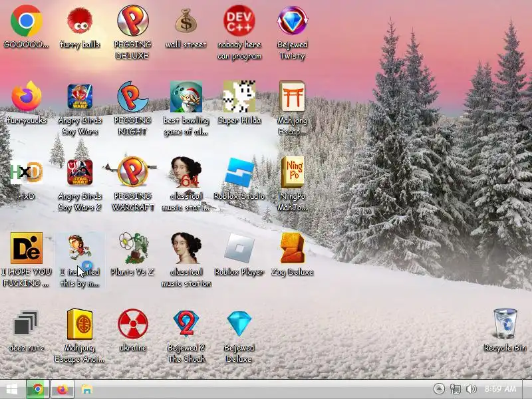
Task: Launch the furry balls desktop icon
Action: pos(80,21)
